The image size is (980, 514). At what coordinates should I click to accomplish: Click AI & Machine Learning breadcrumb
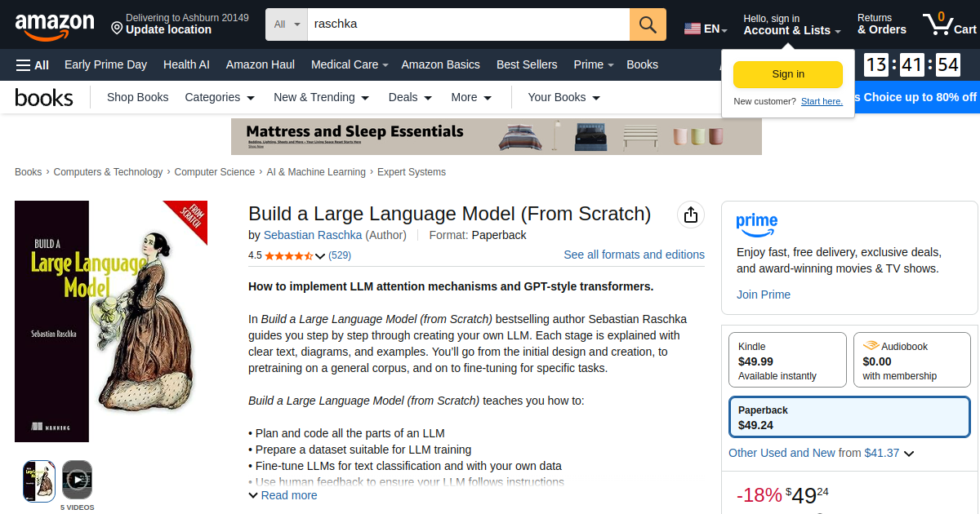point(316,172)
